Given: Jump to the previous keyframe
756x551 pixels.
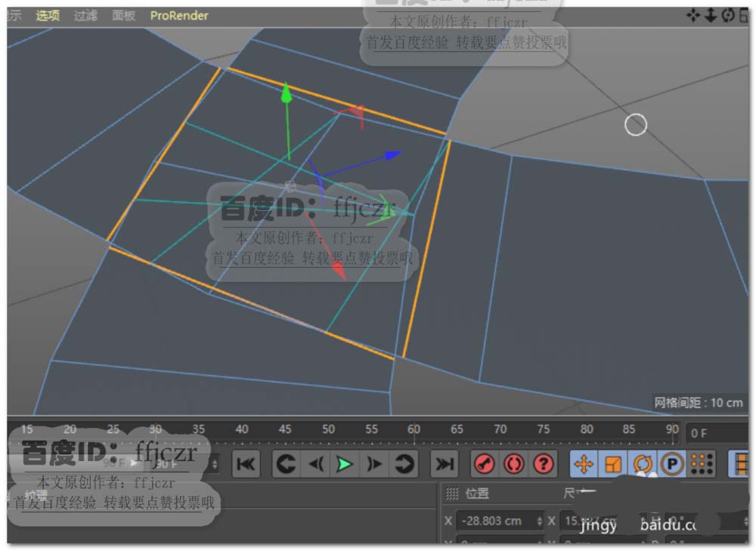Looking at the screenshot, I should coord(286,464).
